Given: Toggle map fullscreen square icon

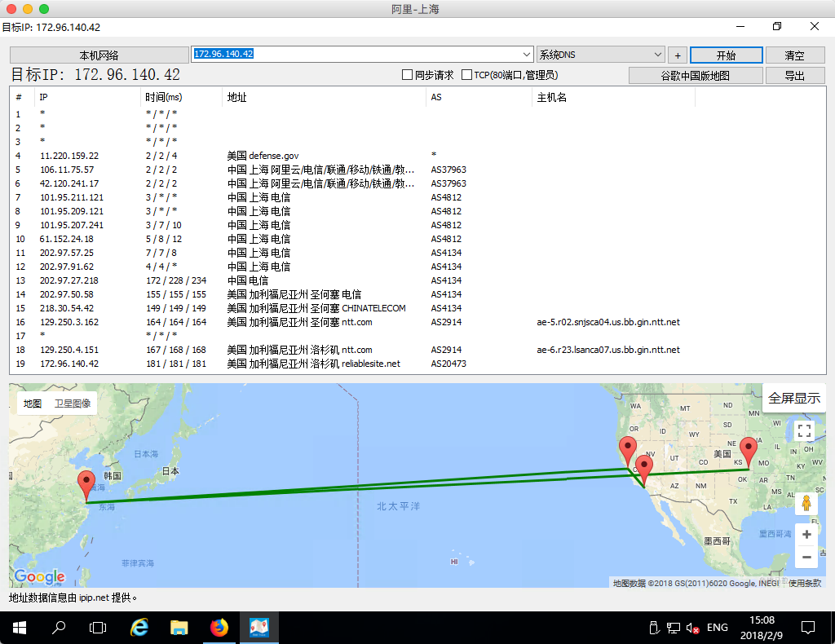Looking at the screenshot, I should (x=804, y=430).
